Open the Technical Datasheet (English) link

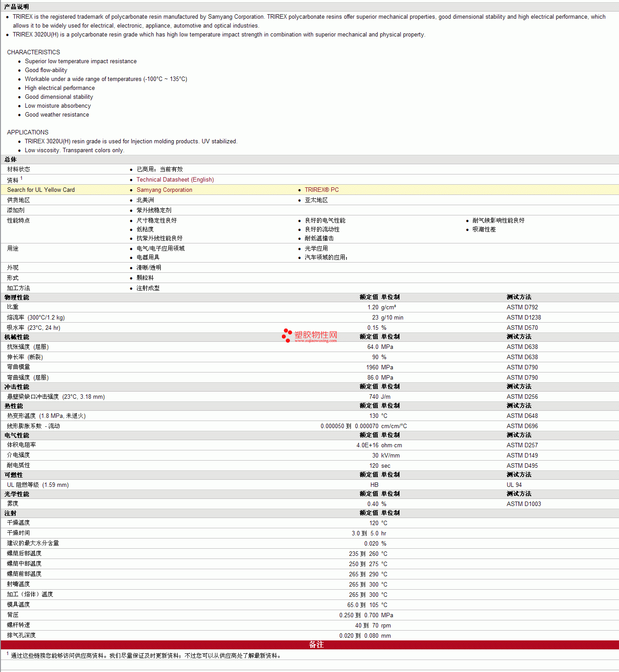[x=175, y=180]
